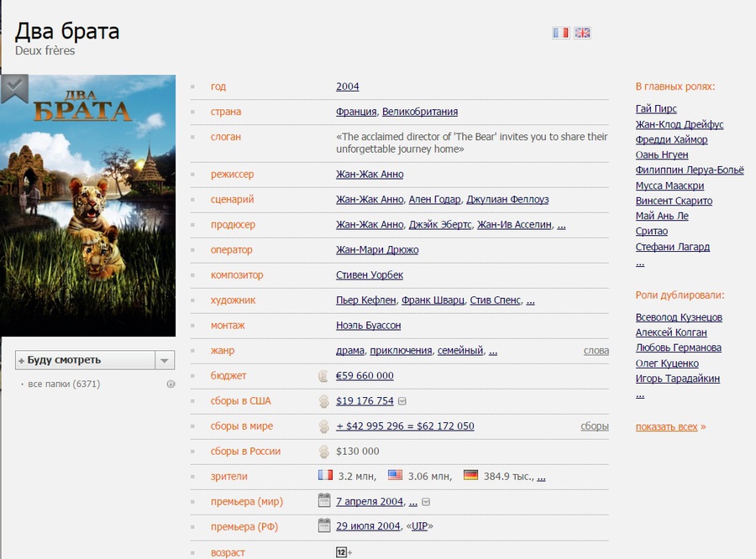Open actor Оань Нгуен link

click(662, 154)
